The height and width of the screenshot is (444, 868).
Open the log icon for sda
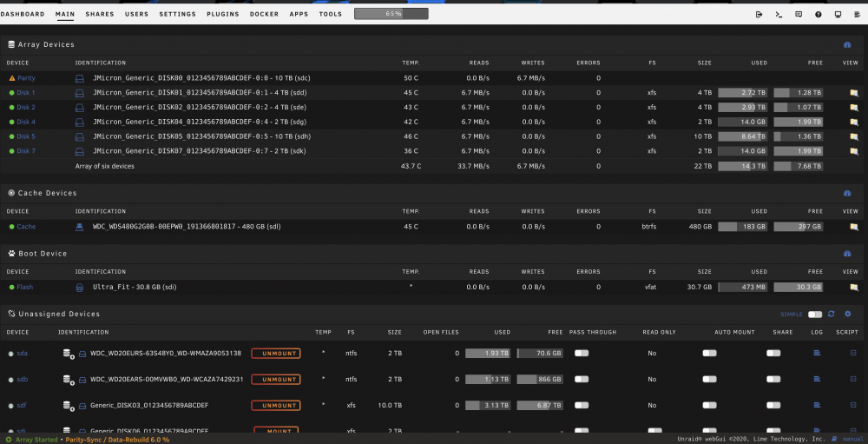click(x=817, y=353)
